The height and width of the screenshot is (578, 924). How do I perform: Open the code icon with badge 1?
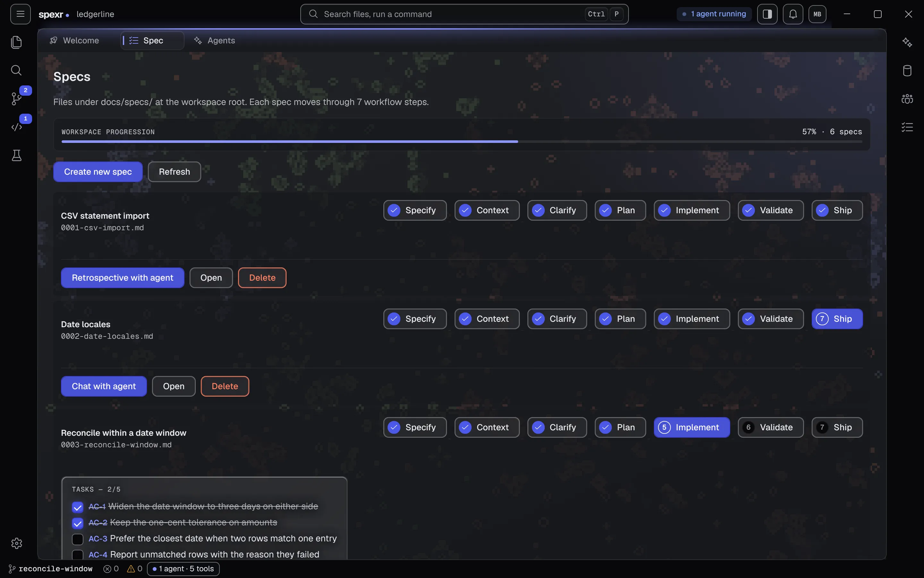pyautogui.click(x=16, y=127)
